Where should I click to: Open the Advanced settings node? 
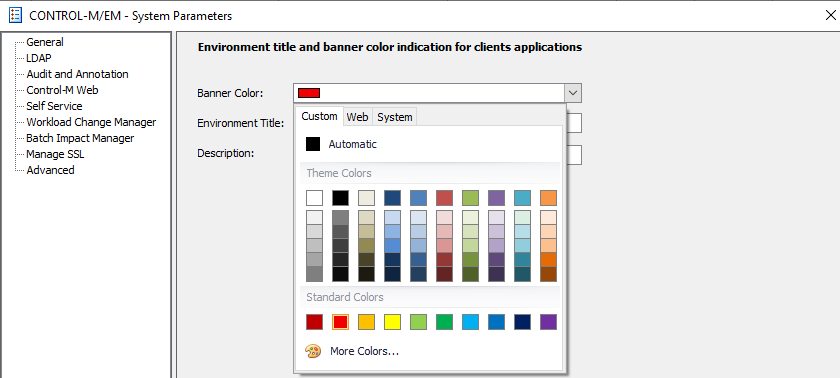(50, 170)
